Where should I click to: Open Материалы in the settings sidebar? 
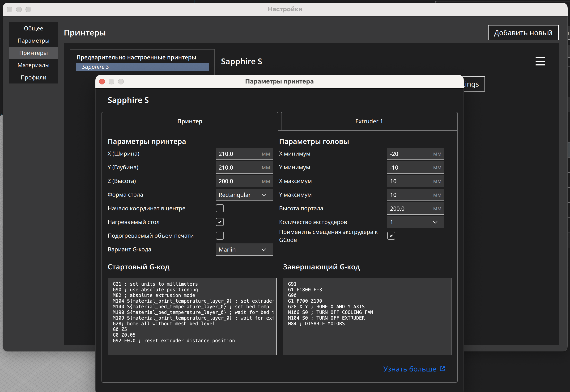click(34, 65)
